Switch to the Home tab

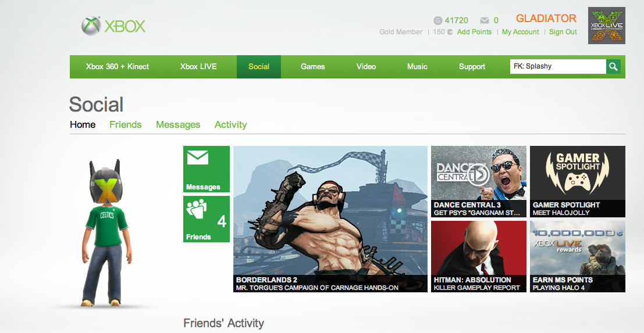pyautogui.click(x=83, y=125)
